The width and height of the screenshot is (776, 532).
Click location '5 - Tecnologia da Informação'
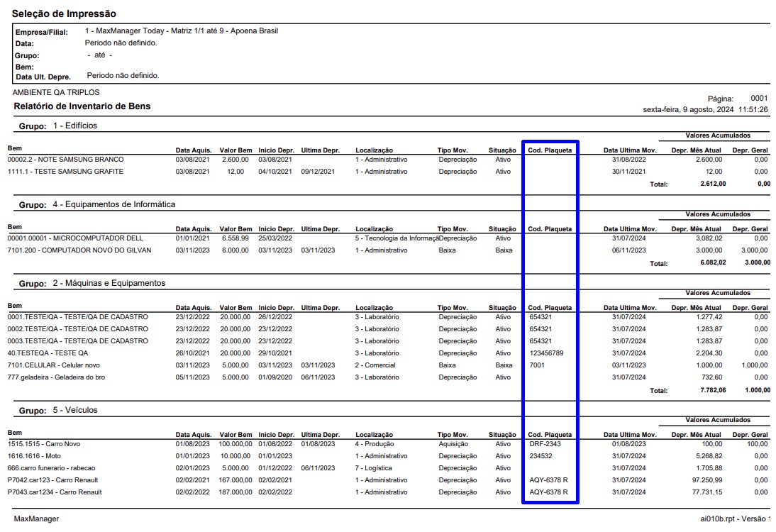point(397,238)
